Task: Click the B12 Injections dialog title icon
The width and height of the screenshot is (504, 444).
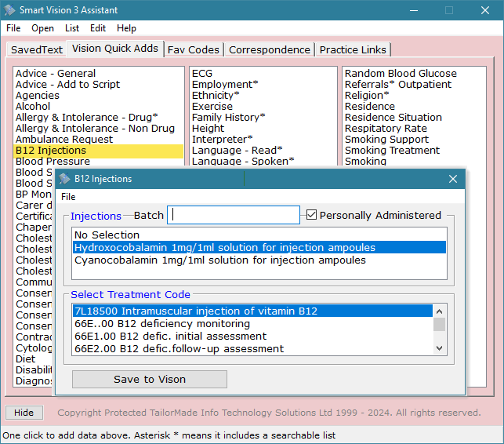Action: 64,179
